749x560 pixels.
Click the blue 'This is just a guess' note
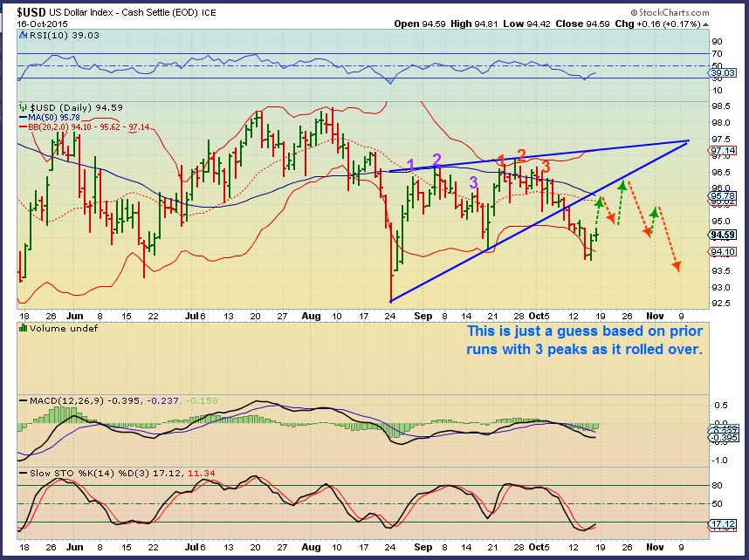(584, 340)
